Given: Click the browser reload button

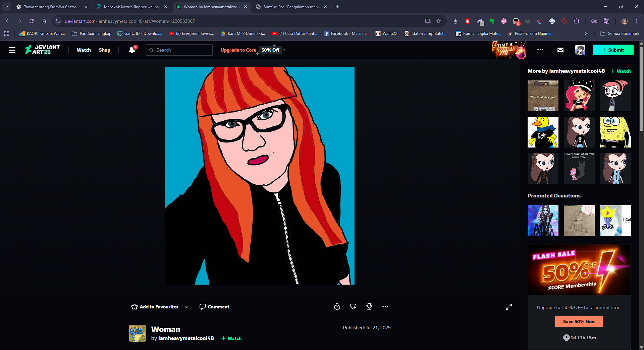Looking at the screenshot, I should [32, 21].
